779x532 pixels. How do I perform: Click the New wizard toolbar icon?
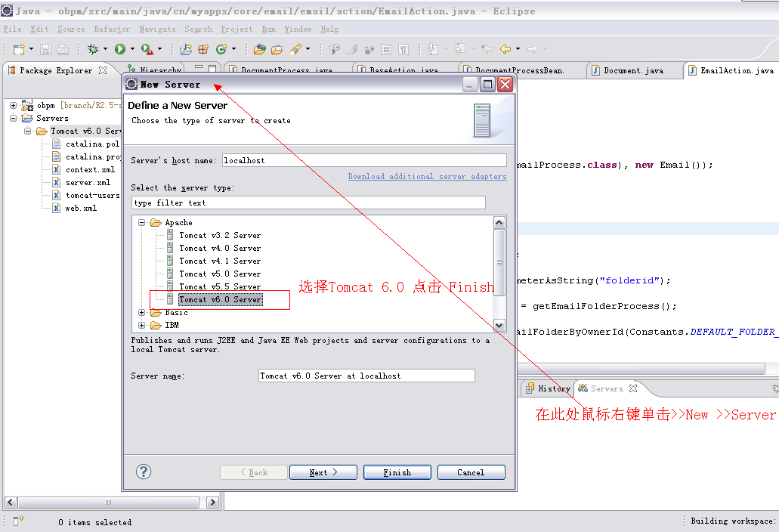pos(19,49)
